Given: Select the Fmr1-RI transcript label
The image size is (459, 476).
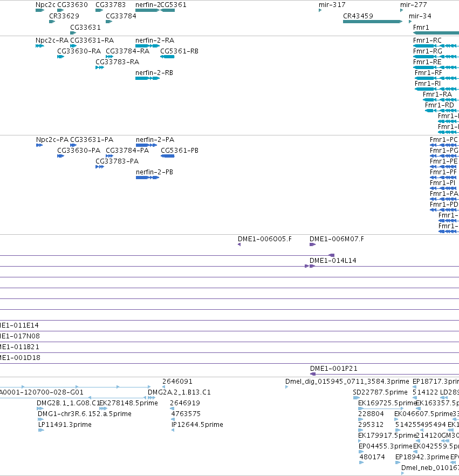Looking at the screenshot, I should (x=428, y=84).
